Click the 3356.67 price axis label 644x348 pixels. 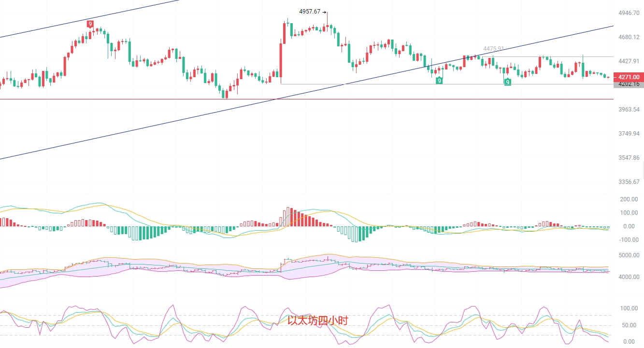click(629, 182)
